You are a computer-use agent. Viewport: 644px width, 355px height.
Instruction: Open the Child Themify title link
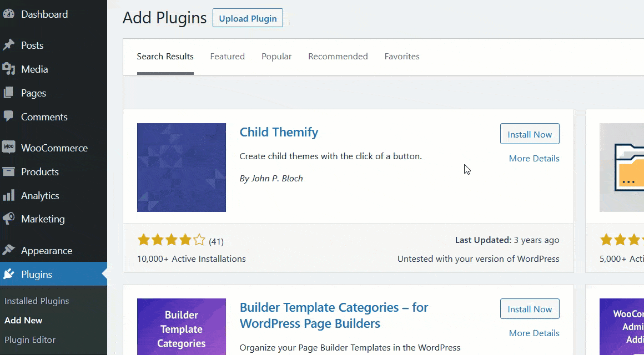coord(279,132)
